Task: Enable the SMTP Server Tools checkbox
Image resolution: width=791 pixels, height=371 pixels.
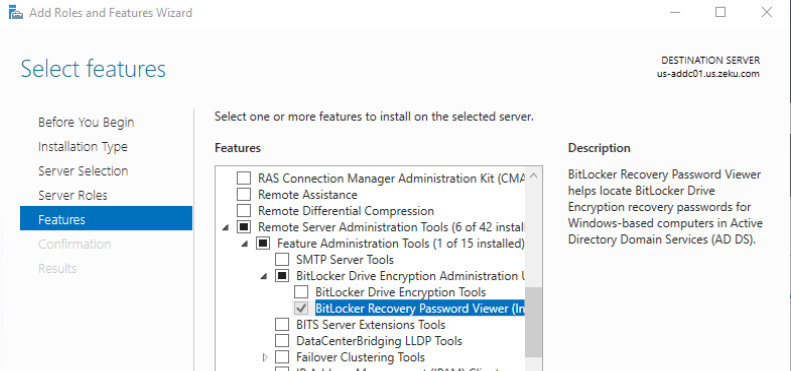Action: click(x=282, y=259)
